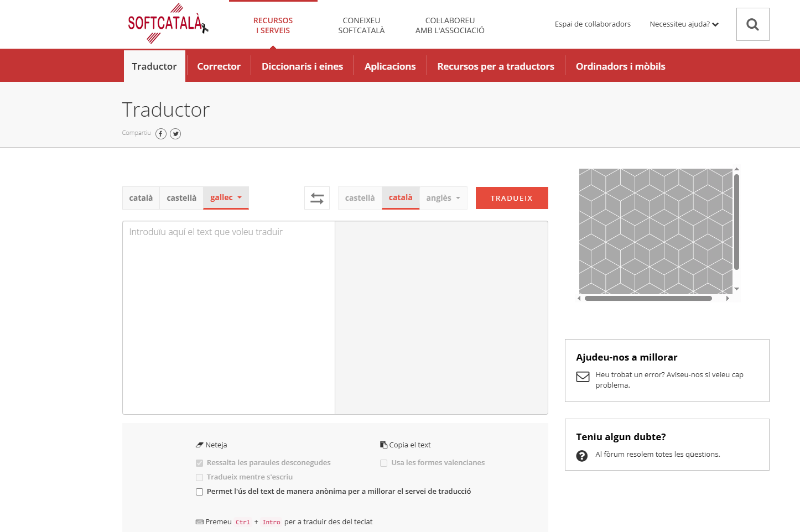The image size is (800, 532).
Task: Click the banner frame scroll down arrow
Action: [736, 289]
